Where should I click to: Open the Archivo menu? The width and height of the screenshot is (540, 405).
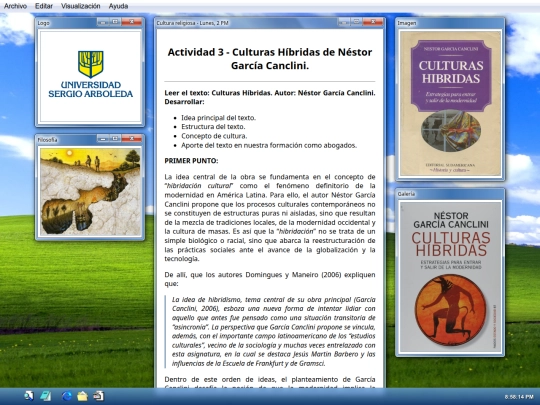click(x=15, y=6)
